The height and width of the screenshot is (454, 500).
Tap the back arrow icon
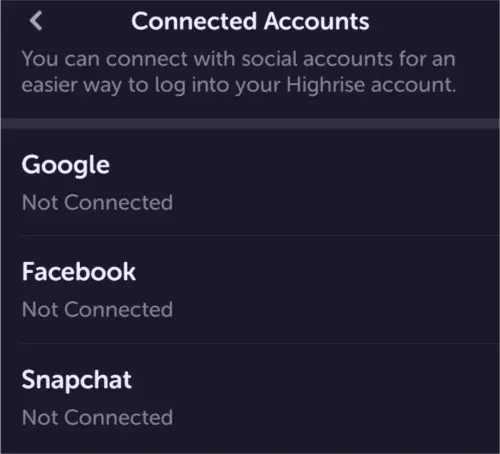tap(36, 21)
